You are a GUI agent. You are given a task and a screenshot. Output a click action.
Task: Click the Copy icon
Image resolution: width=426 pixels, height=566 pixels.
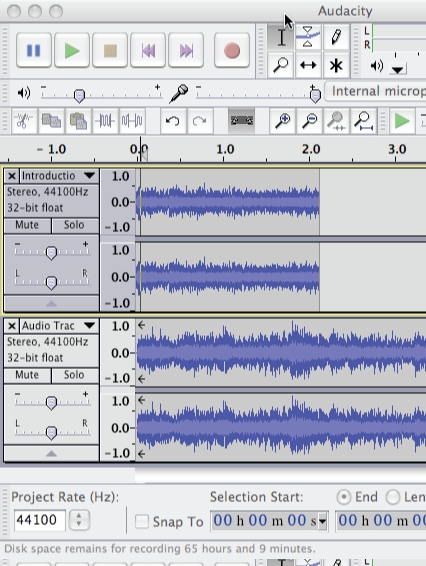click(x=51, y=121)
